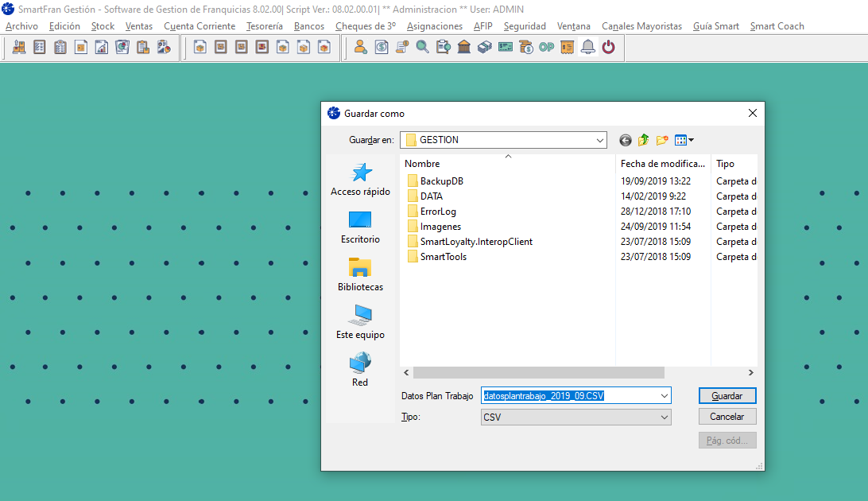868x501 pixels.
Task: Click the magnifying glass search toolbar icon
Action: point(422,47)
